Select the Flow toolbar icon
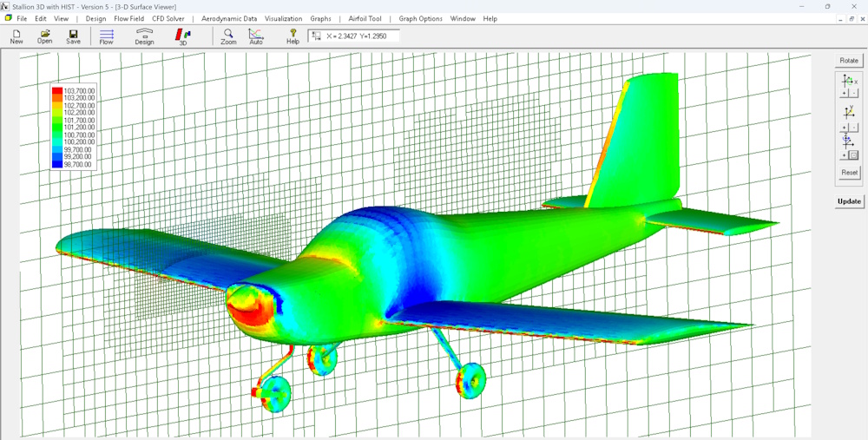 [106, 37]
